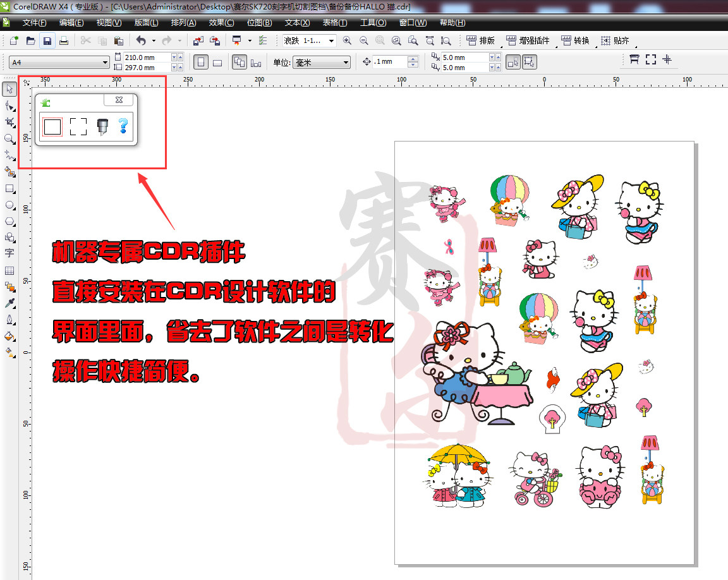The image size is (728, 580).
Task: Click the Paste clipboard icon
Action: click(x=119, y=41)
